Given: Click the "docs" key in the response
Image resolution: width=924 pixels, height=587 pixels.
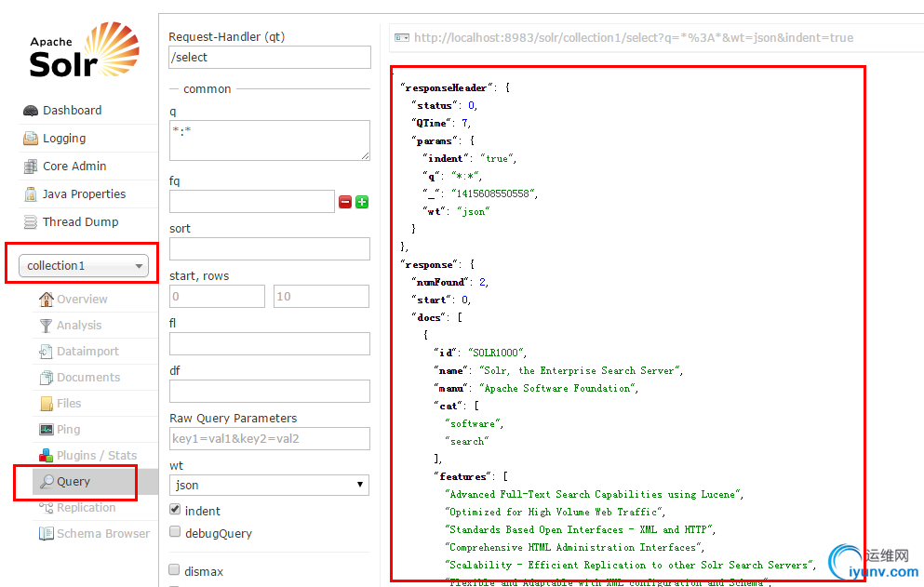Looking at the screenshot, I should 431,317.
